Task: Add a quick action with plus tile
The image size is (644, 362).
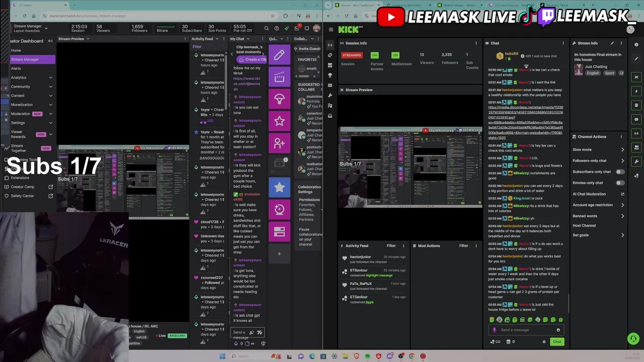Action: [279, 253]
